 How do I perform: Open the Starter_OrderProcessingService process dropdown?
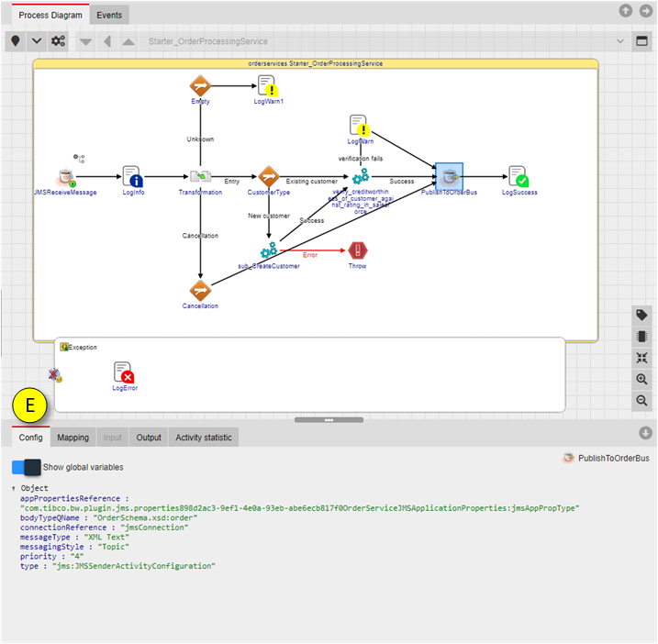point(385,41)
